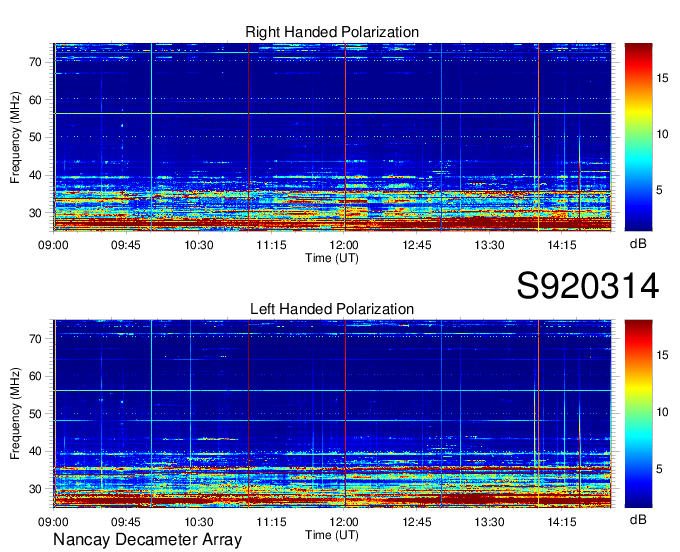This screenshot has height=552, width=680.
Task: Click the "50" frequency tick, left-handed plot
Action: pos(35,414)
